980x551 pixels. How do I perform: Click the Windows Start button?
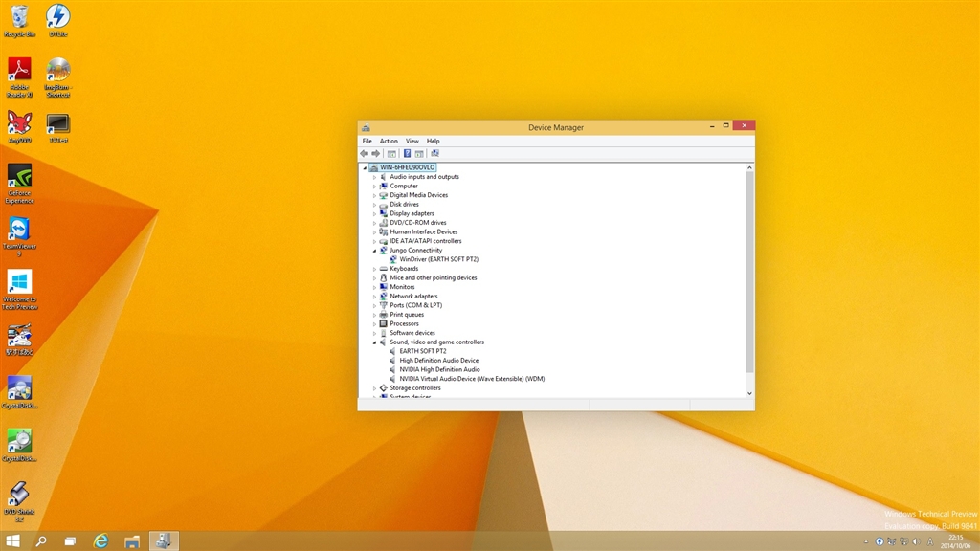point(13,541)
